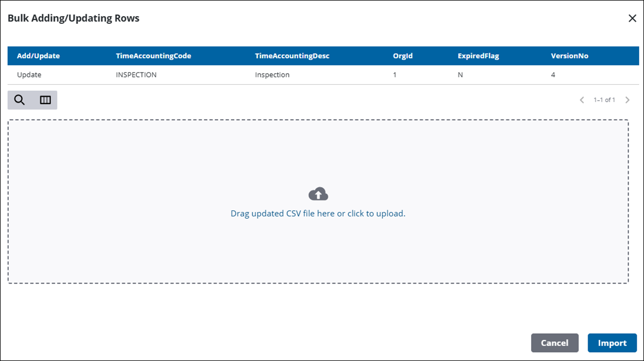Close the Bulk Adding/Updating Rows dialog

(x=632, y=18)
